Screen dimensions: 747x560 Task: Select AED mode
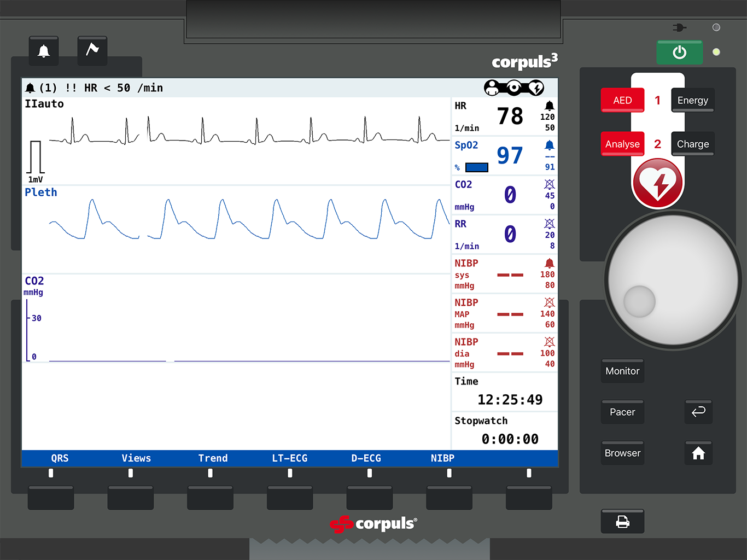coord(622,100)
